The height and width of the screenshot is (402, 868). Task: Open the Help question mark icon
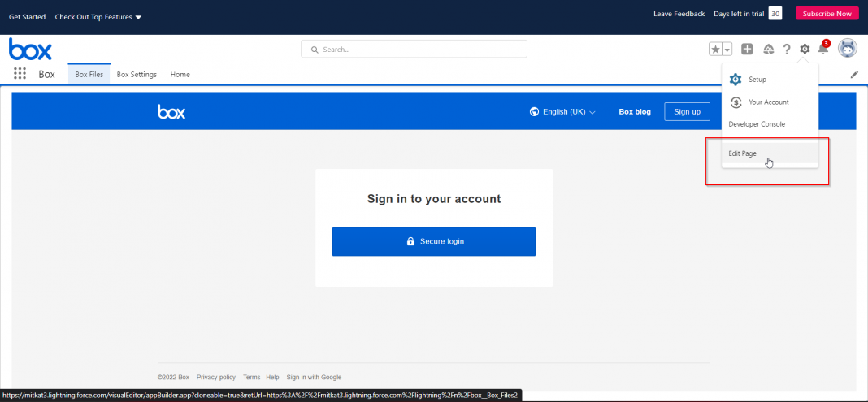tap(787, 50)
